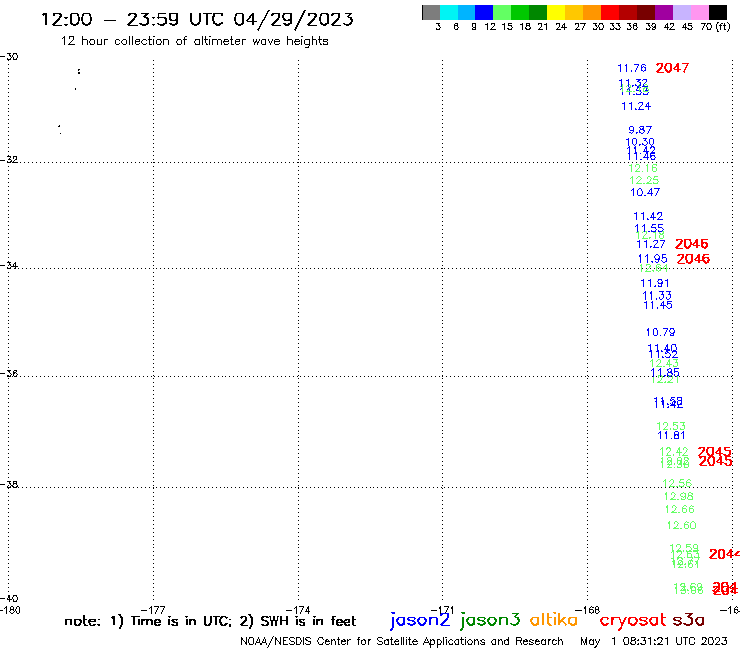Screen dimensions: 740x650
Task: Click the latitude axis label -36
Action: [9, 373]
